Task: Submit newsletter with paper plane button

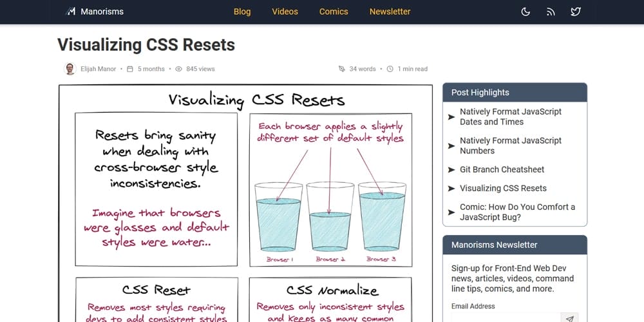Action: coord(570,318)
